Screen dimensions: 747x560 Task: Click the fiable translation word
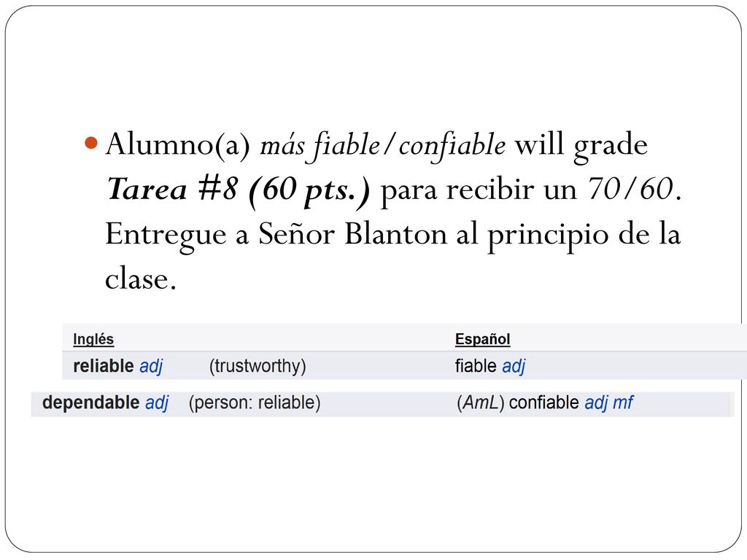[476, 366]
